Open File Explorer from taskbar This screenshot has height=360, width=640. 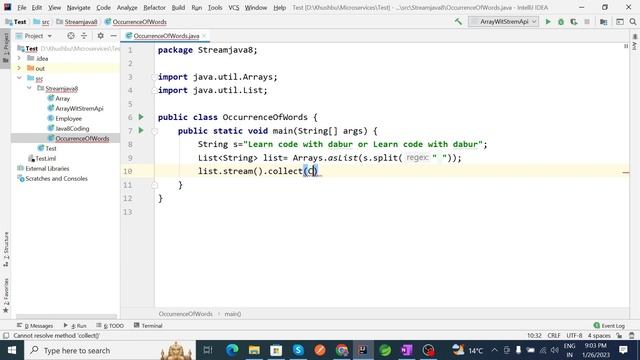click(254, 350)
